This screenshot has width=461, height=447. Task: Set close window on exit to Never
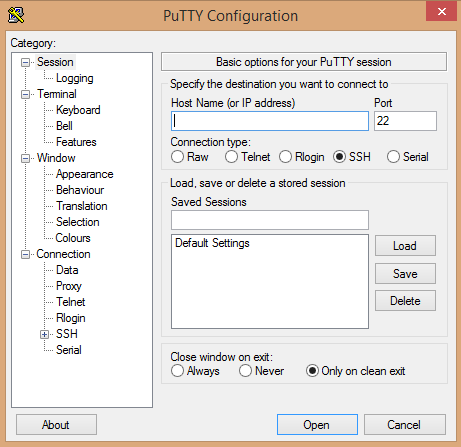[245, 371]
